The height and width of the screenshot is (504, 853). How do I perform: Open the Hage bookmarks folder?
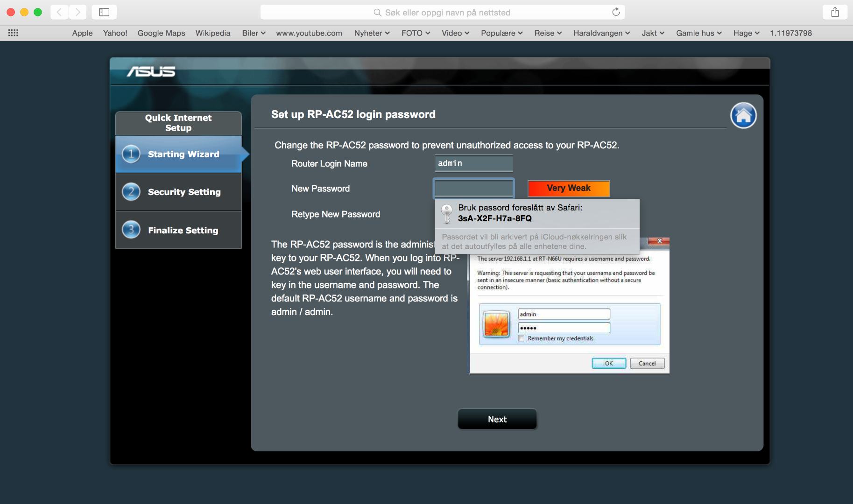tap(747, 33)
